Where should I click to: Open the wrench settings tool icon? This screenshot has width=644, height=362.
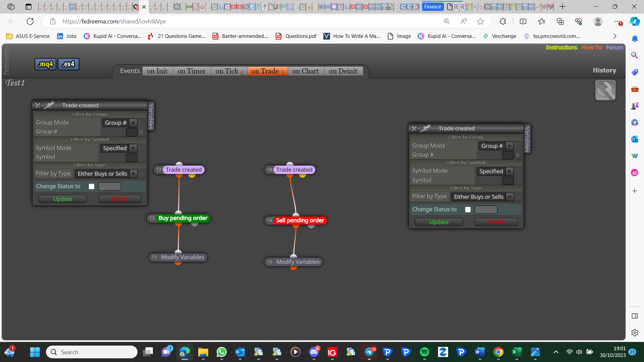(x=605, y=90)
